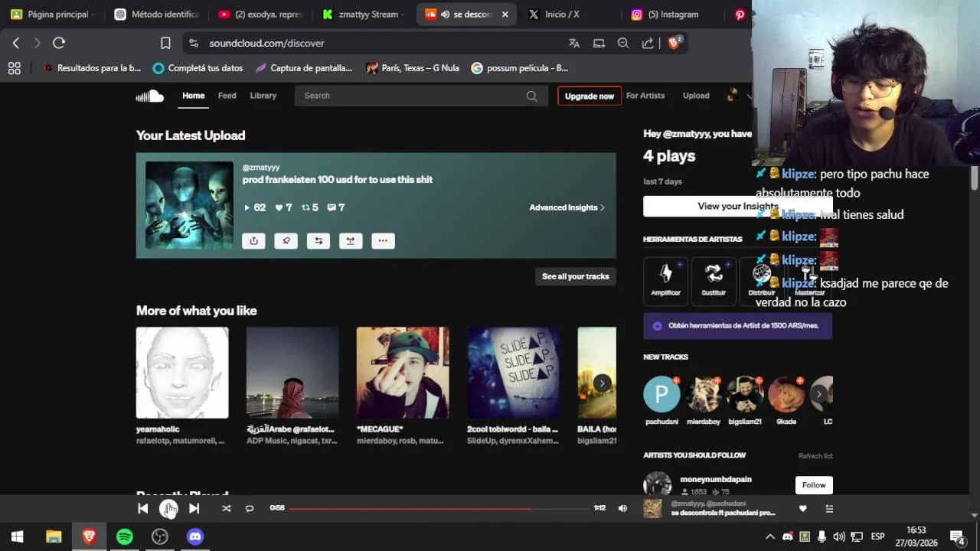Open the Amplificar artist tool
This screenshot has height=551, width=980.
665,280
